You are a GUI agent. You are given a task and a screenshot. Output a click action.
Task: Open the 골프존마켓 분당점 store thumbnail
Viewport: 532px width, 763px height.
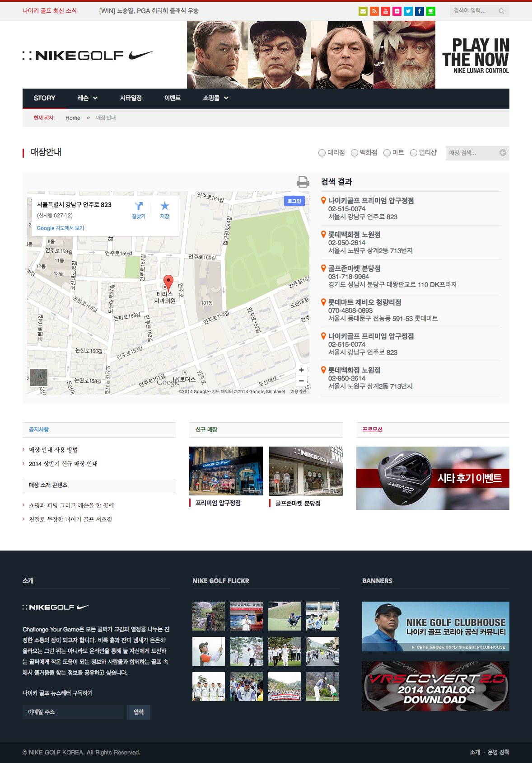(x=306, y=471)
